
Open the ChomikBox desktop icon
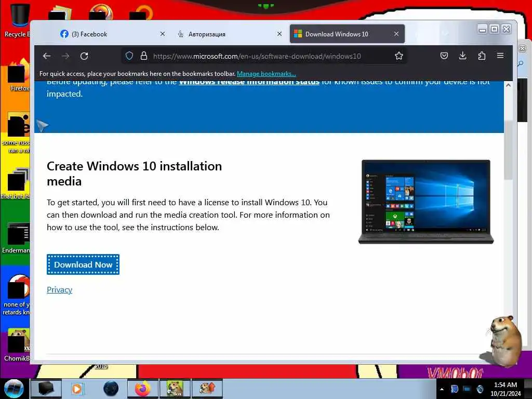[x=18, y=344]
